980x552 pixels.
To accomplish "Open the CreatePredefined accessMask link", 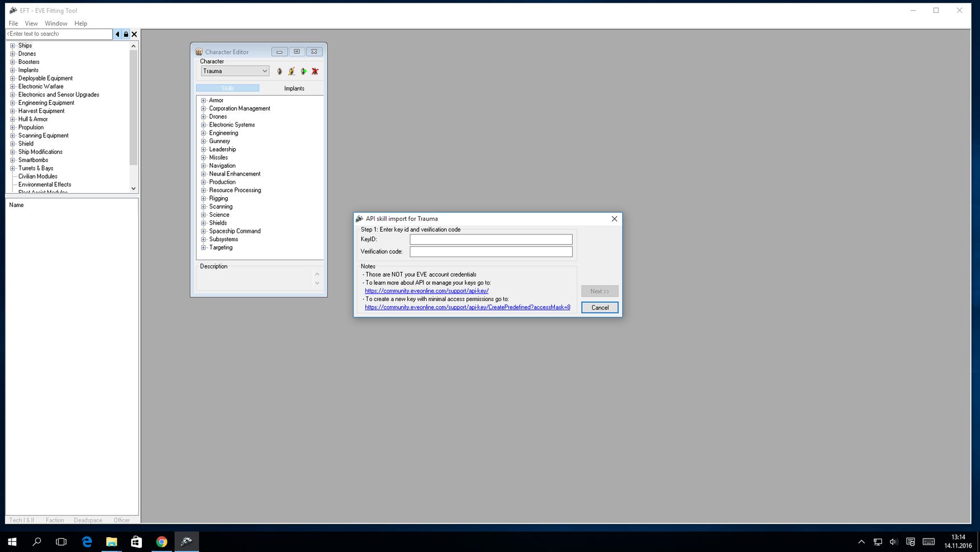I will coord(467,307).
